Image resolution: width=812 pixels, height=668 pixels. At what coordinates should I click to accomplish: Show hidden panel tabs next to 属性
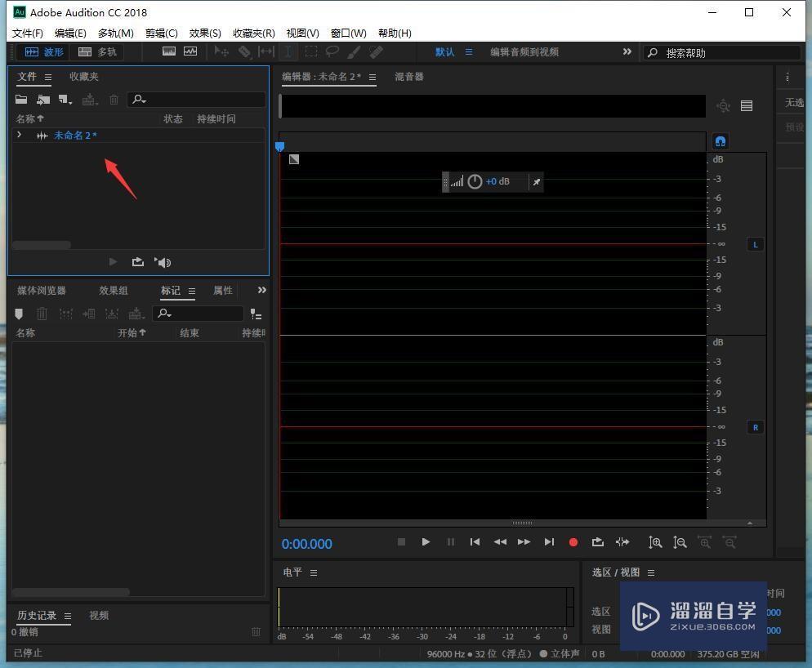tap(262, 290)
